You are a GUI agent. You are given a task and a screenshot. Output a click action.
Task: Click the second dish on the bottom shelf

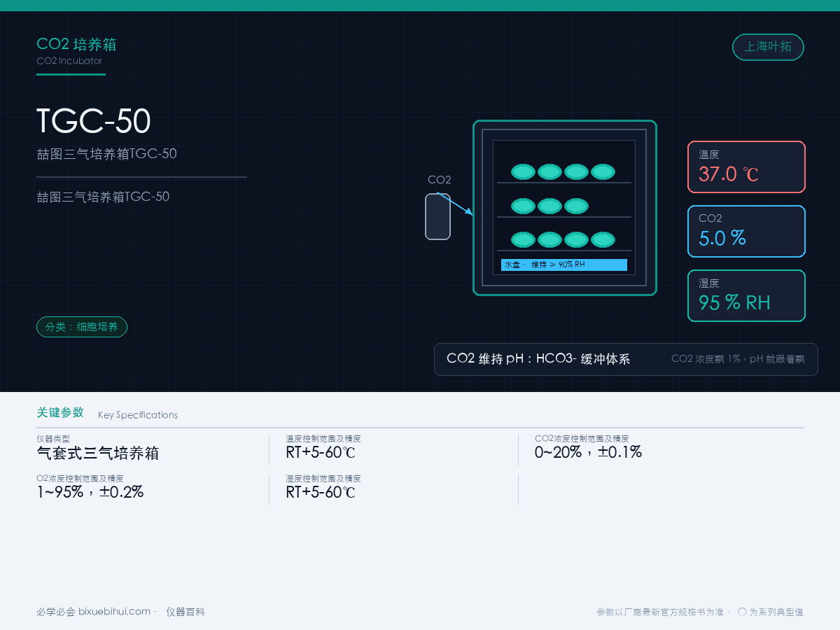click(x=549, y=240)
